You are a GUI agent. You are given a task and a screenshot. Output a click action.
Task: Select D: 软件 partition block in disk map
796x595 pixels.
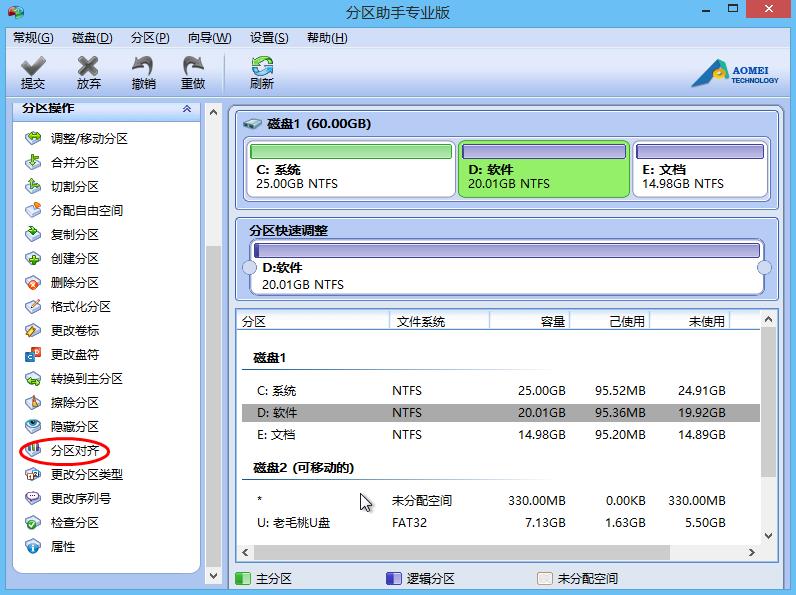[544, 169]
